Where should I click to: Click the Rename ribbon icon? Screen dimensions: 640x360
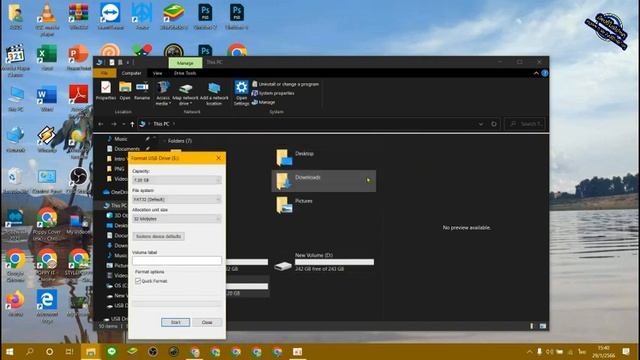142,90
